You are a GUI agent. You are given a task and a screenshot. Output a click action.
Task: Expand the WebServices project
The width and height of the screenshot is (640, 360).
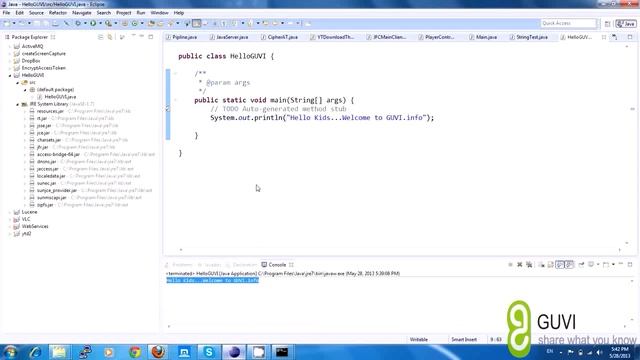pyautogui.click(x=10, y=227)
